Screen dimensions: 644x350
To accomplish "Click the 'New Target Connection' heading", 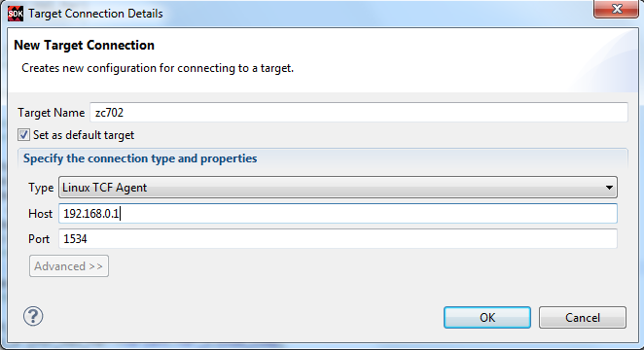I will click(85, 45).
